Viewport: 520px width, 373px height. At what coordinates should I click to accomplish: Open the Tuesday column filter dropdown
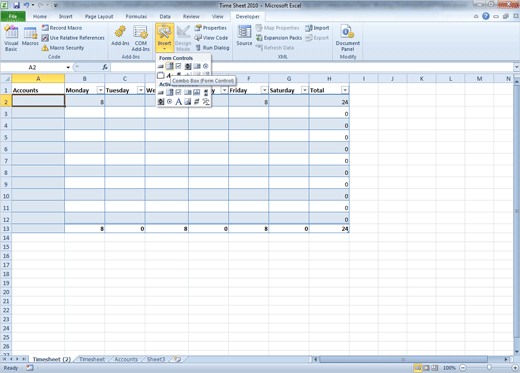pyautogui.click(x=140, y=90)
